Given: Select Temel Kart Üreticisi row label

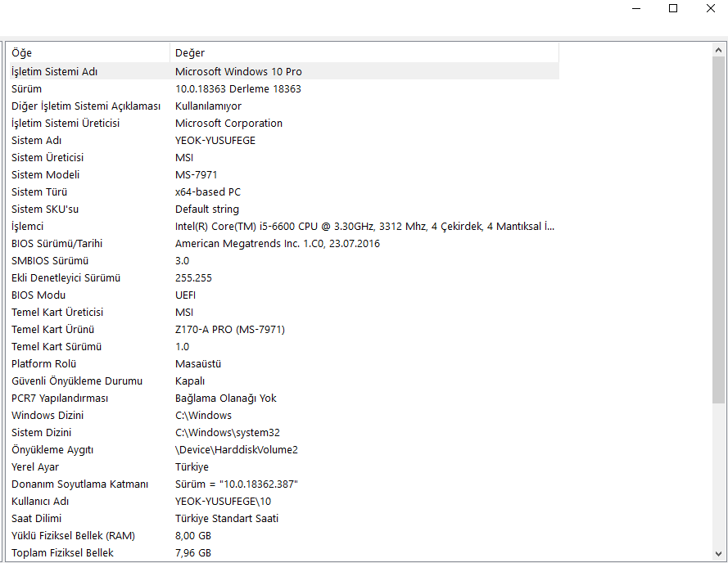Looking at the screenshot, I should pyautogui.click(x=57, y=312).
